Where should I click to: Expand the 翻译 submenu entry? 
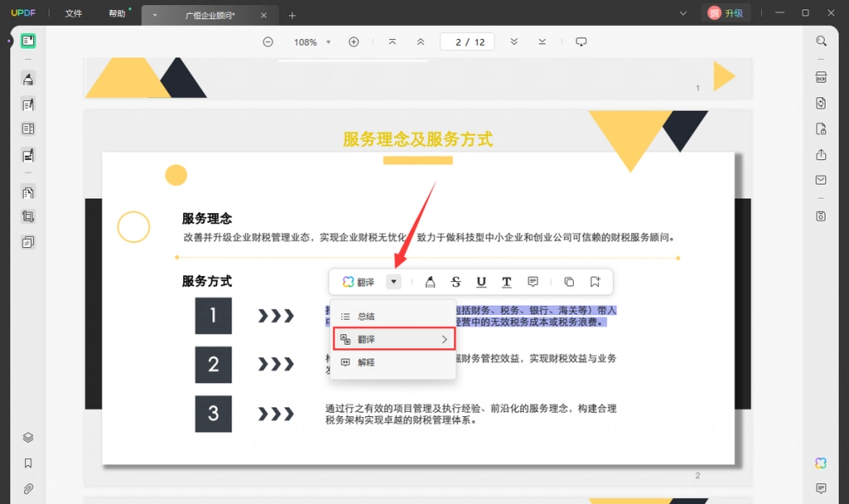pos(394,339)
